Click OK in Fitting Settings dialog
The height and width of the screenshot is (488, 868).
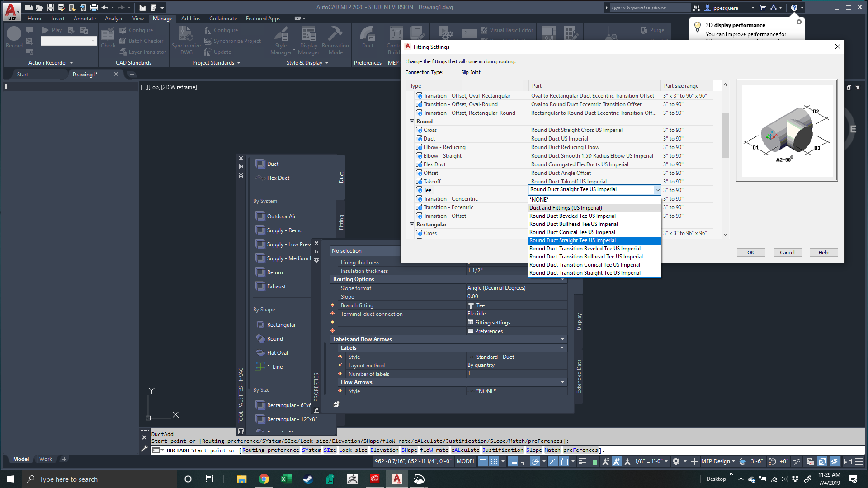click(750, 253)
